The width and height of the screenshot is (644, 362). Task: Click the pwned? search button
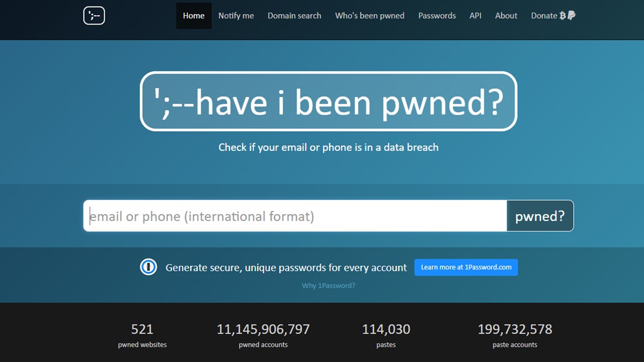540,216
